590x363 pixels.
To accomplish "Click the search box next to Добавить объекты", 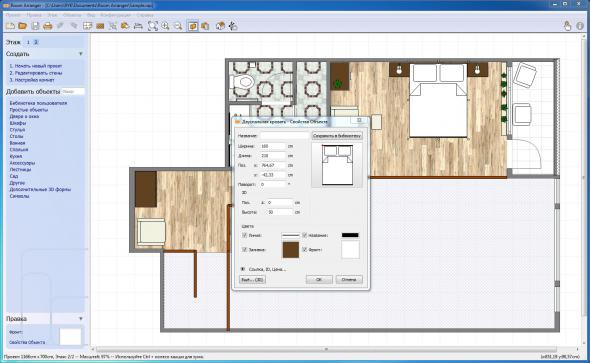I will tap(73, 91).
